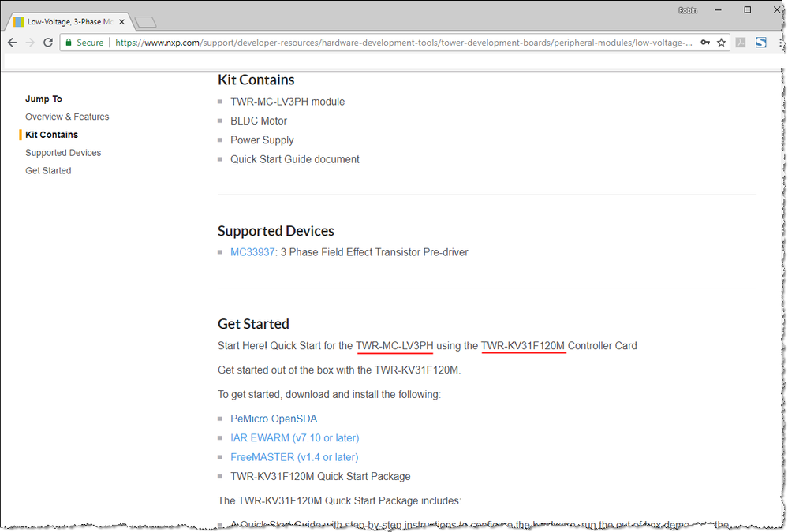788x532 pixels.
Task: Minimize the browser window
Action: click(718, 10)
